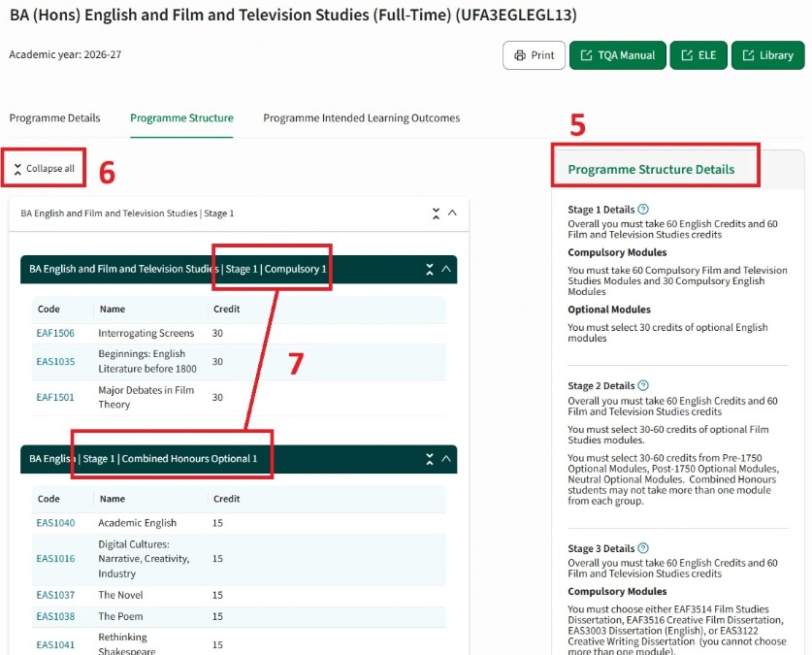Screen dimensions: 812x655
Task: Switch to the Programme Details tab
Action: tap(53, 117)
